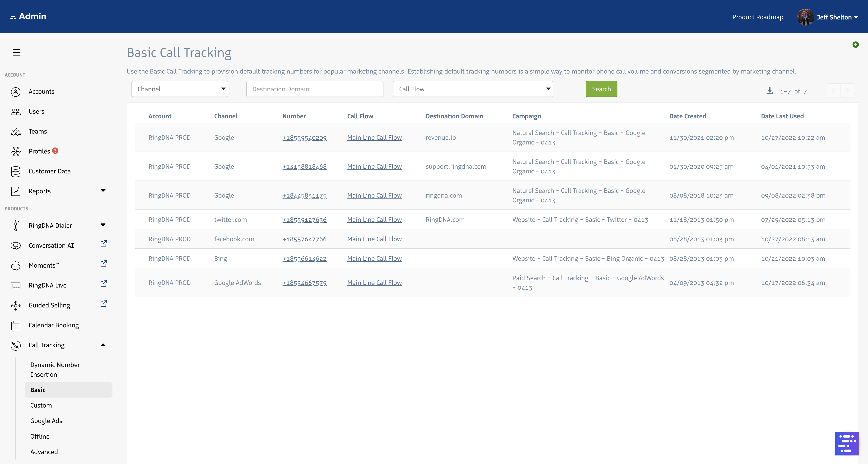Click the green add tracking number icon
Viewport: 868px width, 464px height.
(855, 45)
